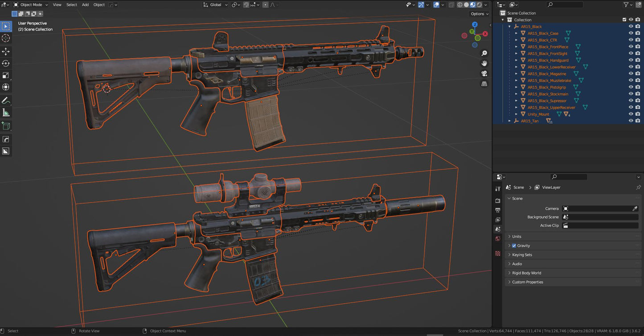Open the Transform Orientation dropdown showing Global
644x336 pixels.
click(x=215, y=4)
